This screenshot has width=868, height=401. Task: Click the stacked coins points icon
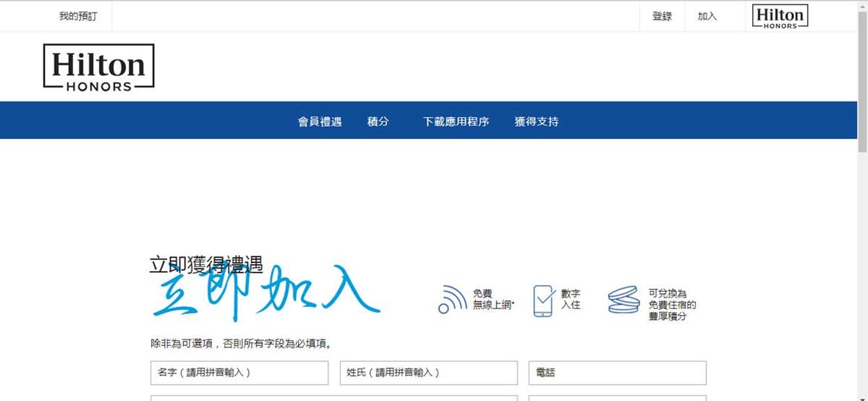click(x=624, y=300)
